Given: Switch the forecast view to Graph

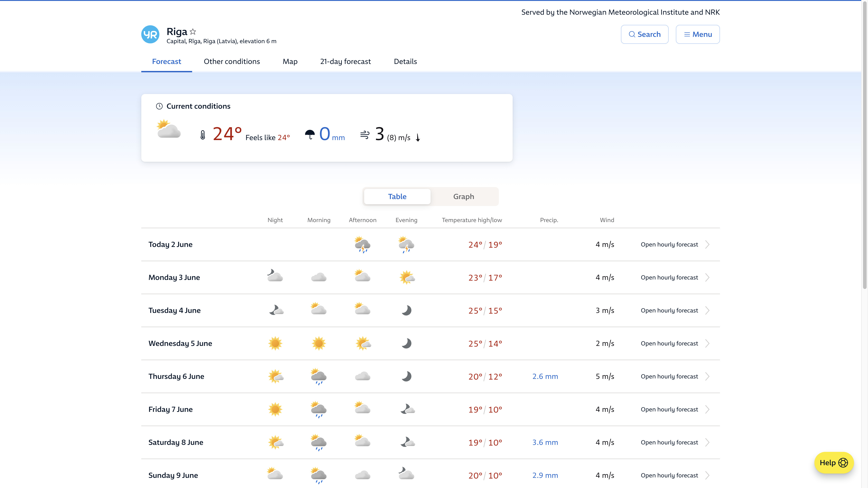Looking at the screenshot, I should [x=464, y=196].
